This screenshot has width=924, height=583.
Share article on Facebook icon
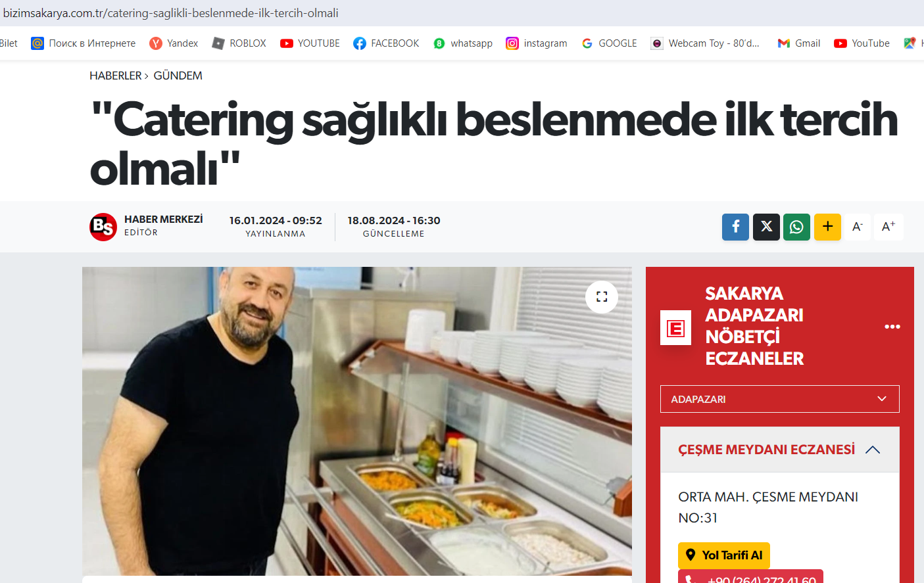735,227
